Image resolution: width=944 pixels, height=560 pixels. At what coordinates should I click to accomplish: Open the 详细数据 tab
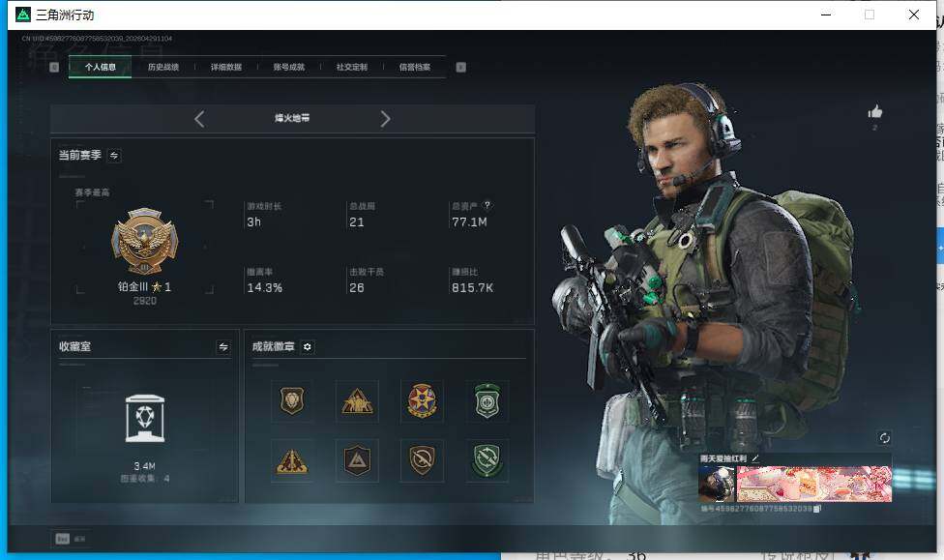(x=225, y=67)
